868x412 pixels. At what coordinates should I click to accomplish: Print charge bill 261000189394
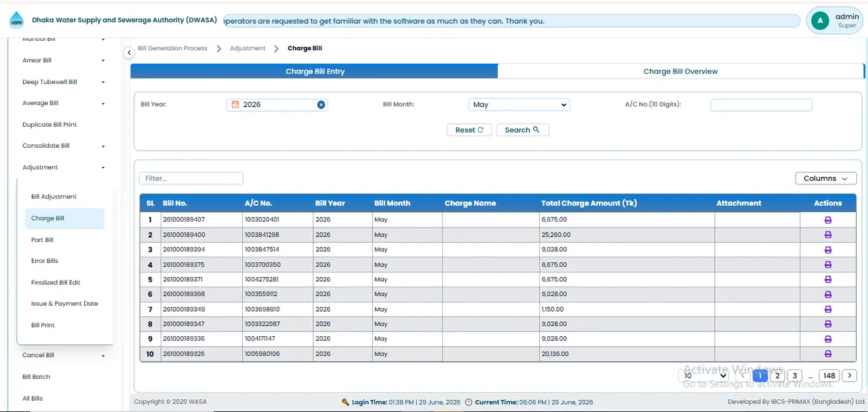[828, 250]
